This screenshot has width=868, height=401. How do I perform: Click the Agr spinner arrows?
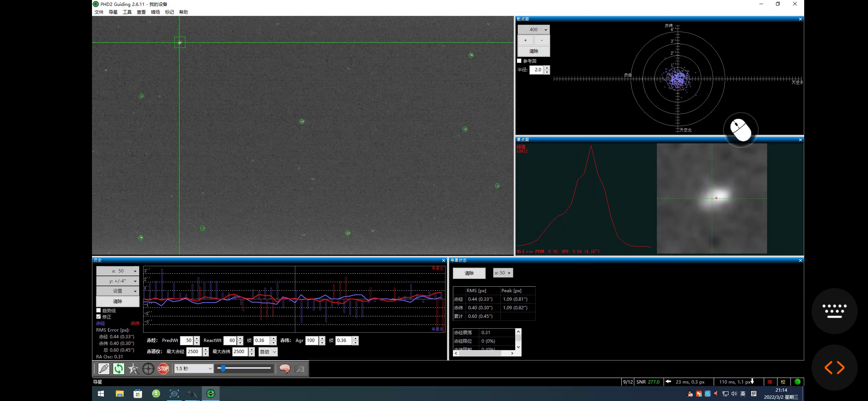[322, 340]
